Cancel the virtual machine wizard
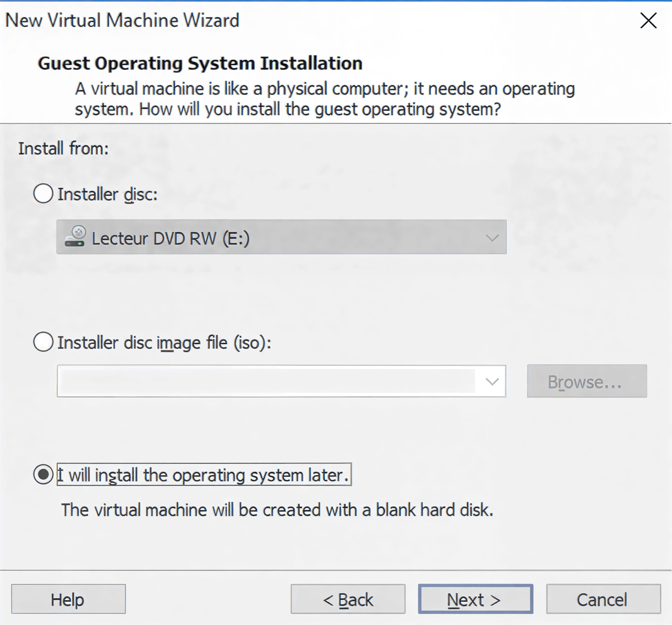This screenshot has width=672, height=625. click(603, 600)
